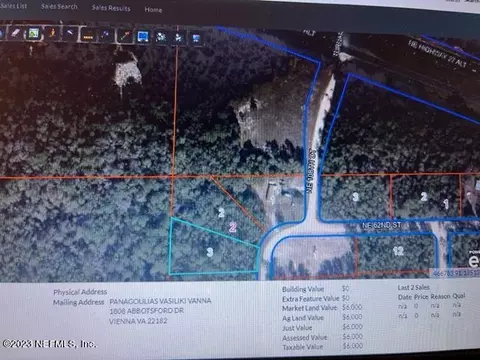Click the VIENNA VA 22182 line
This screenshot has width=480, height=360.
coord(138,321)
